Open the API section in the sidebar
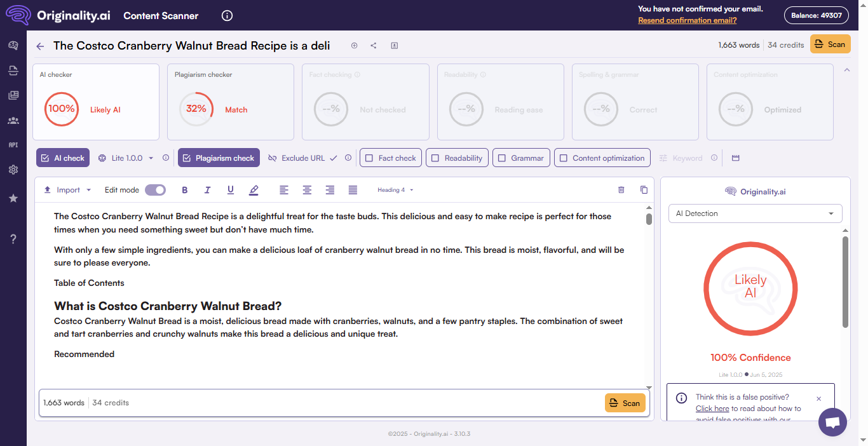 [13, 145]
